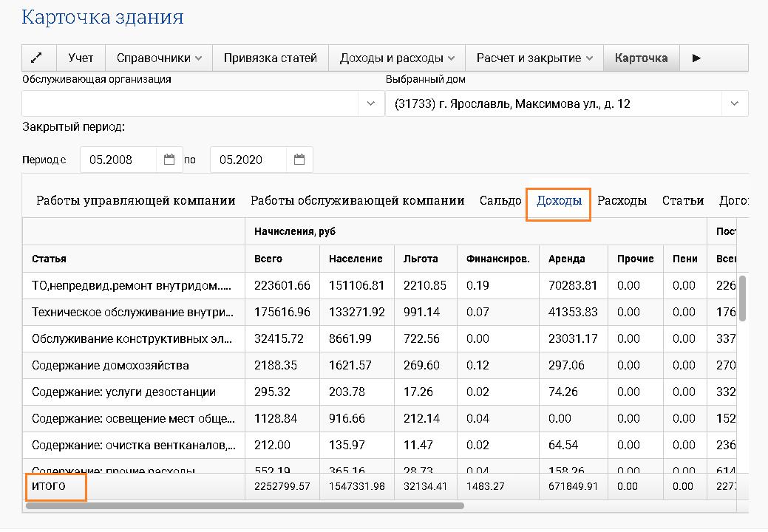Open the Статьи tab
This screenshot has width=768, height=532.
(684, 199)
